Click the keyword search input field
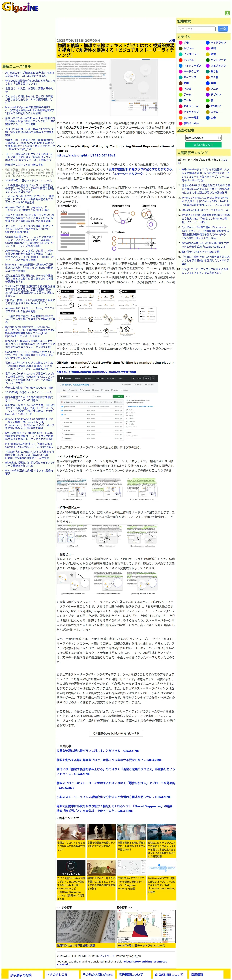The height and width of the screenshot is (980, 232). 197,29
